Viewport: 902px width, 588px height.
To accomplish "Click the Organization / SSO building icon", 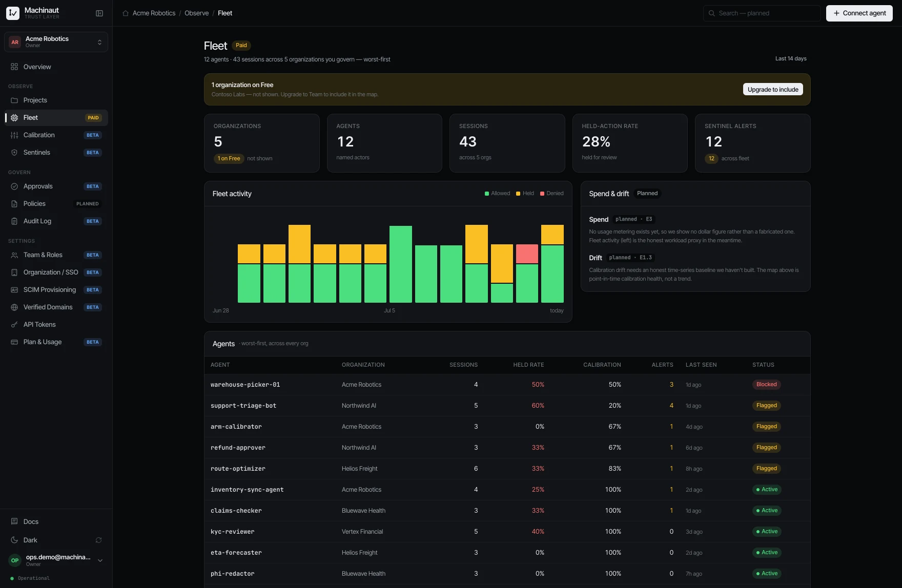I will point(14,272).
